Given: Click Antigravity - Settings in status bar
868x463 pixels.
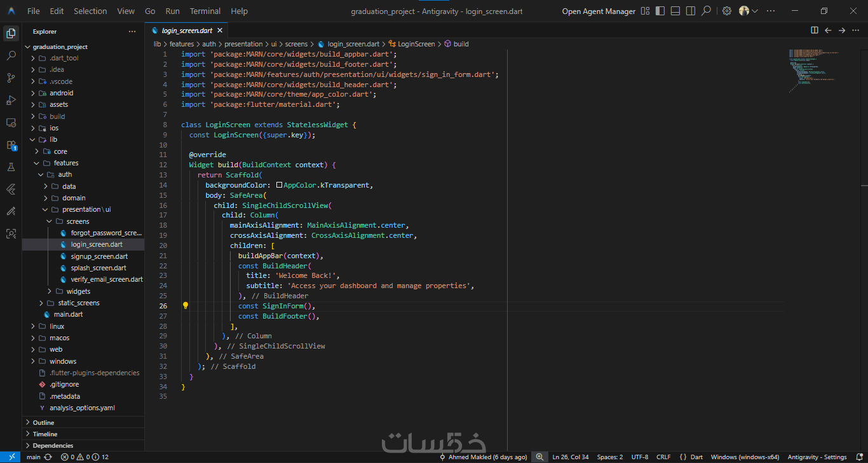Looking at the screenshot, I should pyautogui.click(x=817, y=457).
